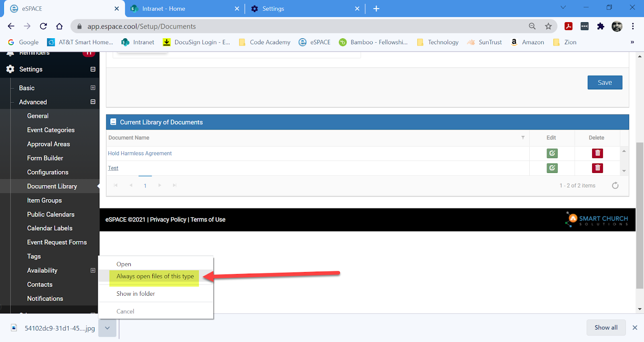
Task: Bookmark this page with the star icon
Action: tap(548, 26)
